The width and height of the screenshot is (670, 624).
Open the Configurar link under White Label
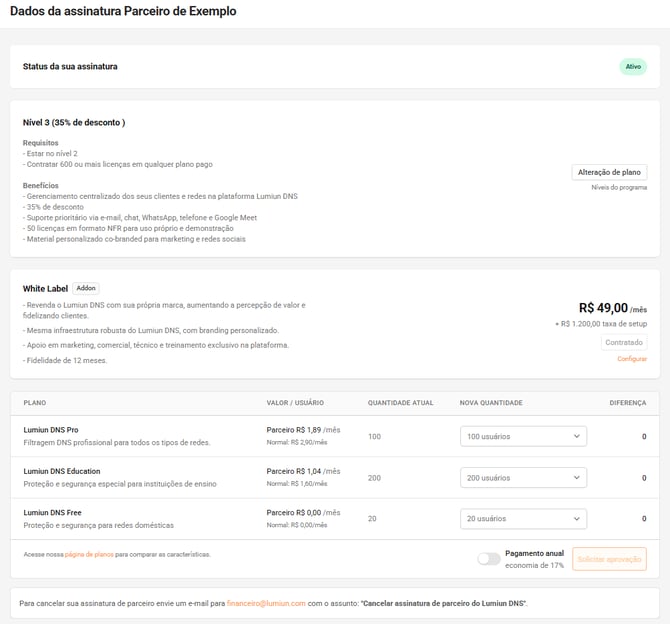631,359
